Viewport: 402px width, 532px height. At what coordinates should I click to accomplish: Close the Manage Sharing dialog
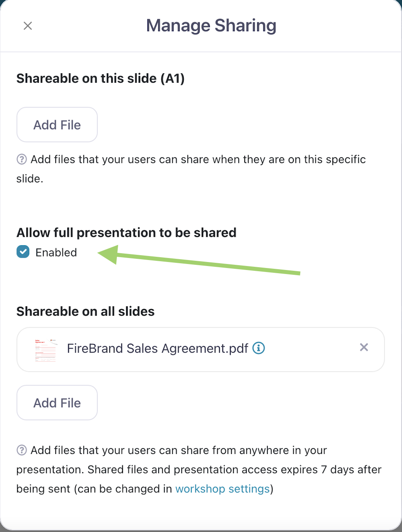[28, 26]
